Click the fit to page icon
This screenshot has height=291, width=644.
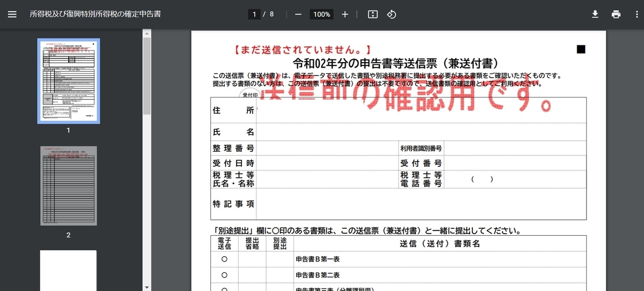coord(372,14)
